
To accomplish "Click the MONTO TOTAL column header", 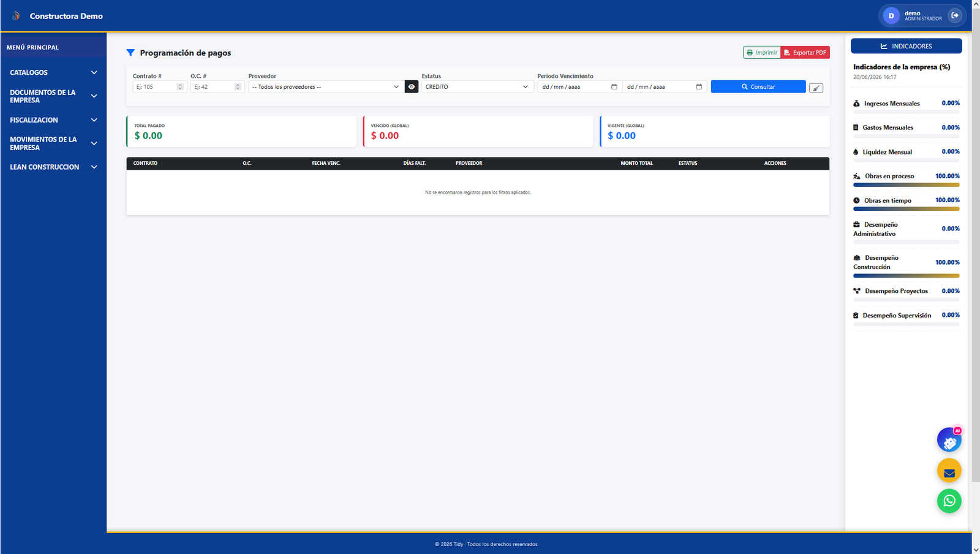I will (637, 163).
